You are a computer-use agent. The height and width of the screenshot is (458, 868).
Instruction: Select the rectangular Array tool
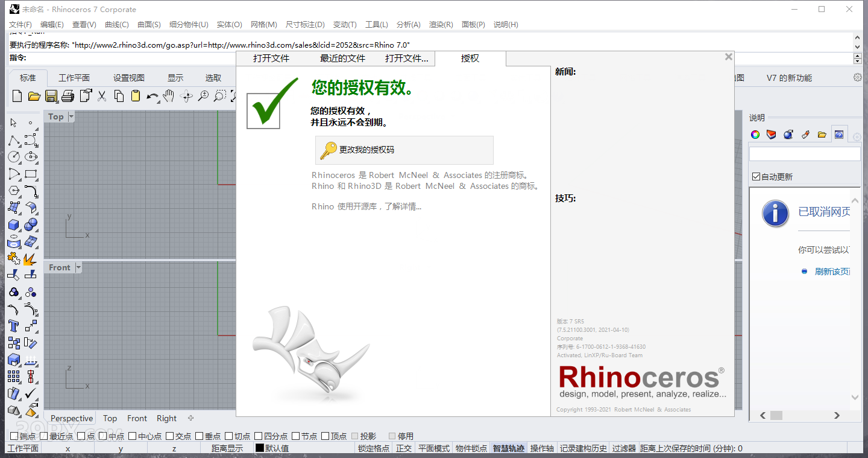14,377
